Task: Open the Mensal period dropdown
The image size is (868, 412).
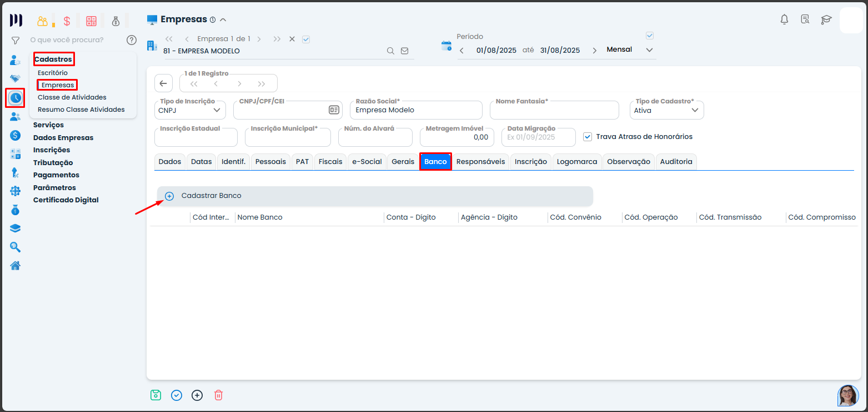Action: pos(630,50)
